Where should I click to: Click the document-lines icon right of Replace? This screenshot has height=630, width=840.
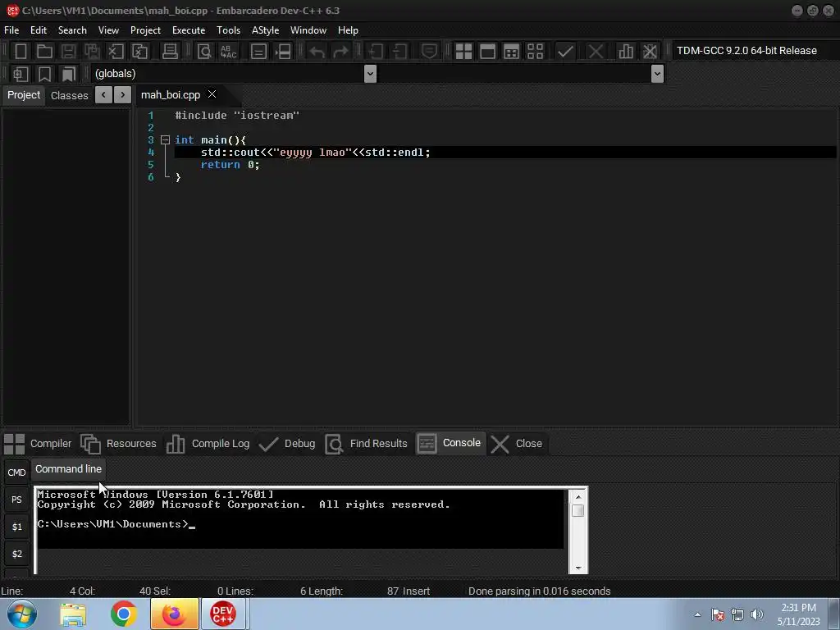(x=258, y=52)
